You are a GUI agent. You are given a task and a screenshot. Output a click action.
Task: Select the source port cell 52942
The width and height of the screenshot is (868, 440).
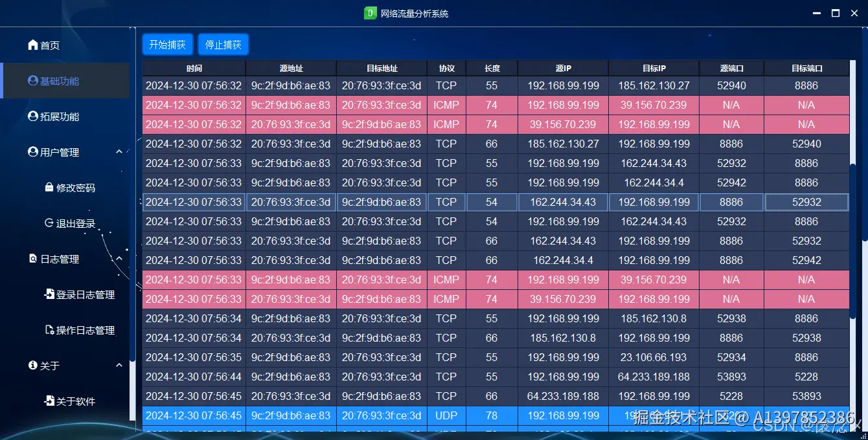pos(731,182)
